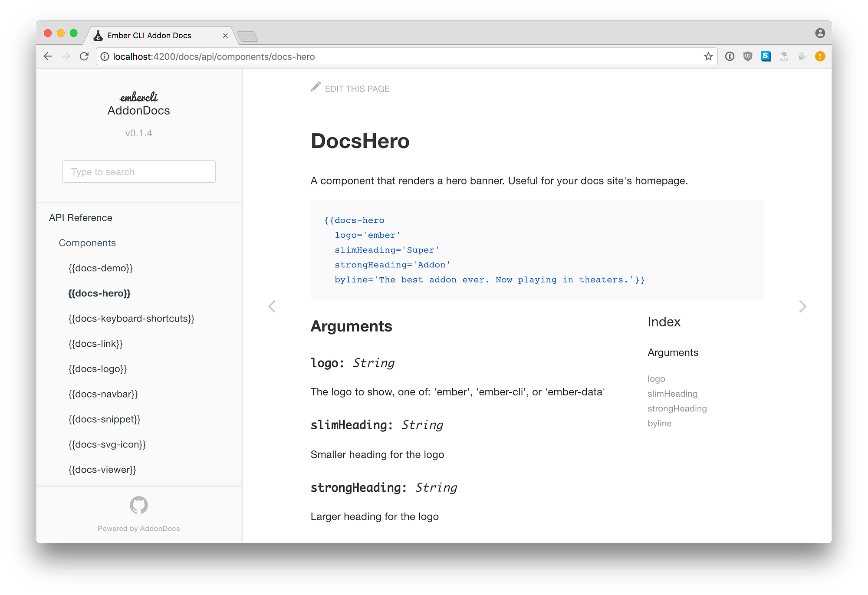868x595 pixels.
Task: Collapse the Components section in sidebar
Action: point(87,243)
